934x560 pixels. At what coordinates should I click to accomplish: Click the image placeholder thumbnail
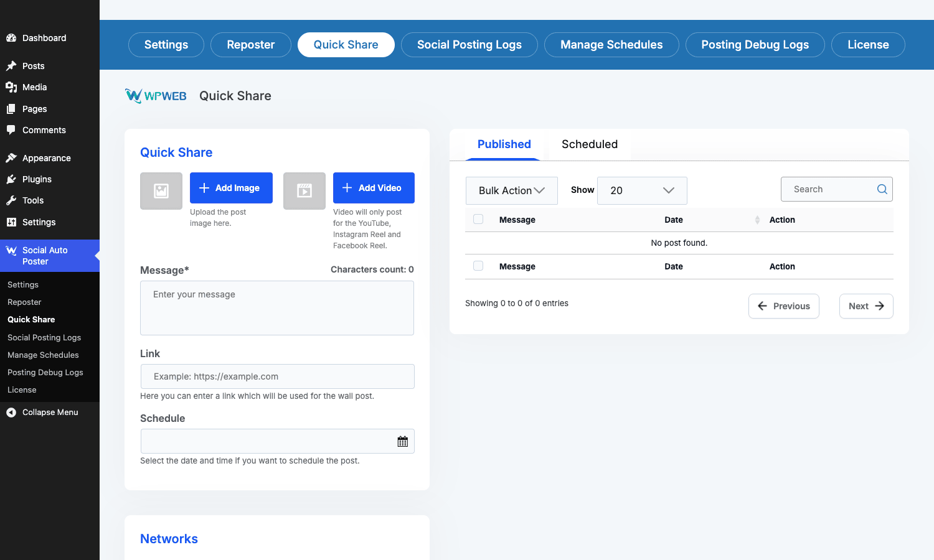click(161, 191)
